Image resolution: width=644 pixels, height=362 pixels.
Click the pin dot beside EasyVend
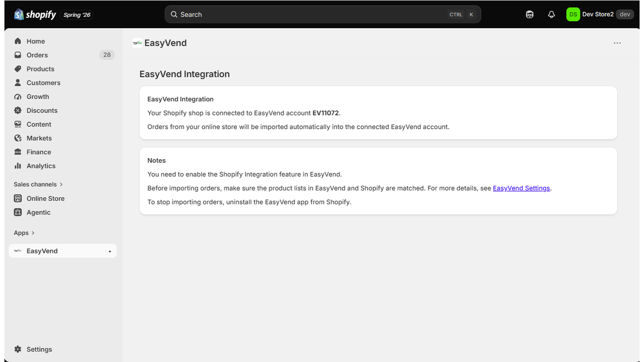pos(109,251)
